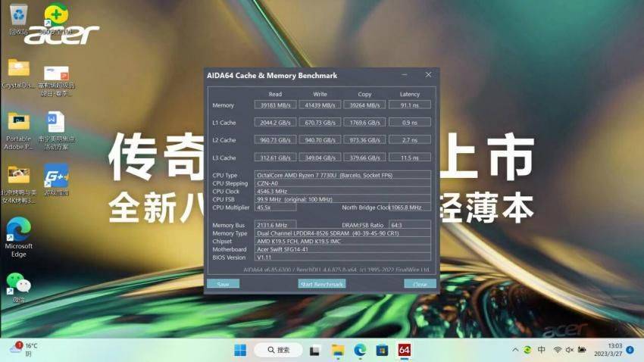Click the CPU FSB value 99.9 MHz

click(x=342, y=199)
